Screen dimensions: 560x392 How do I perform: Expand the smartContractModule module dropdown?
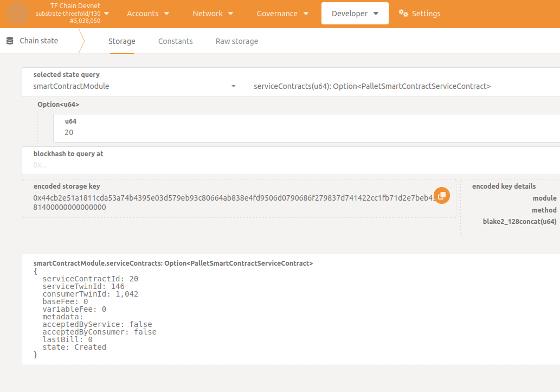point(134,86)
